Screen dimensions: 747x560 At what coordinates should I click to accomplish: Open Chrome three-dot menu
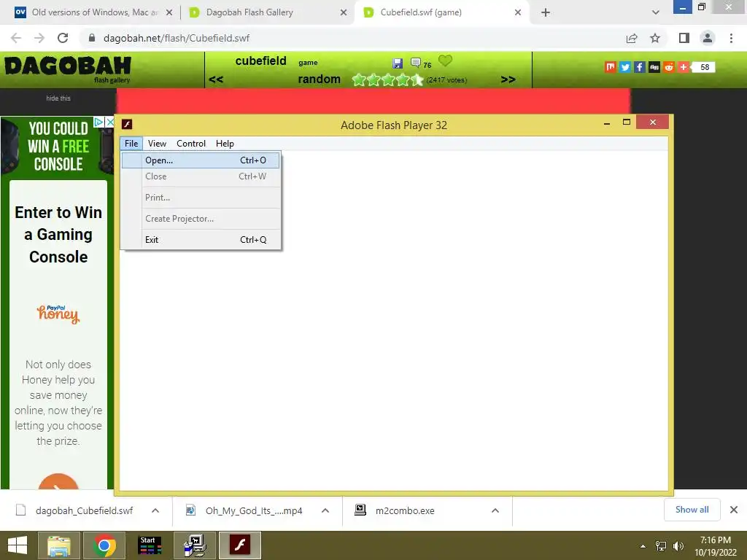point(731,38)
